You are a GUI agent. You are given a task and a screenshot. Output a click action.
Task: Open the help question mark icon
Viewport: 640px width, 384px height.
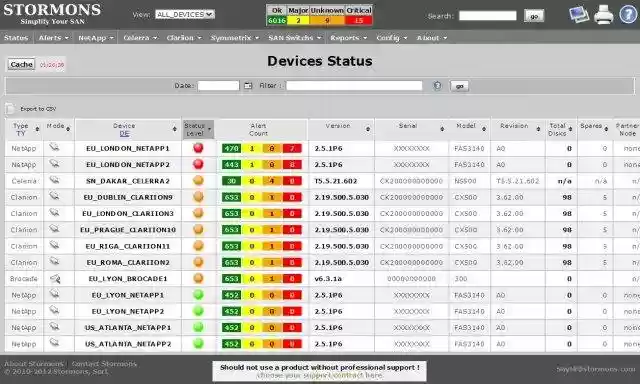point(628,15)
